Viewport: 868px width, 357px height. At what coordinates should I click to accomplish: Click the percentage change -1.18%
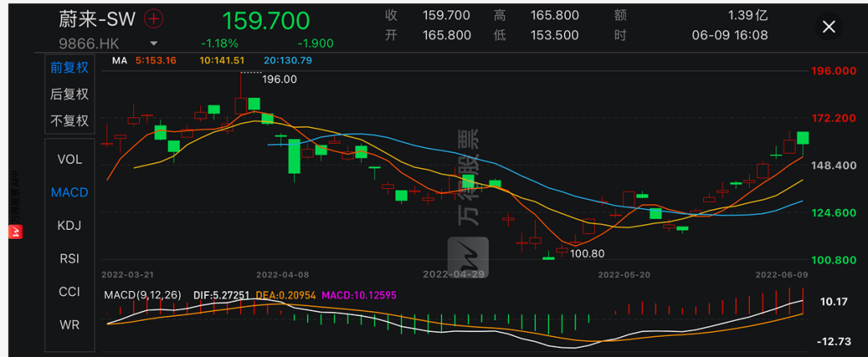219,43
